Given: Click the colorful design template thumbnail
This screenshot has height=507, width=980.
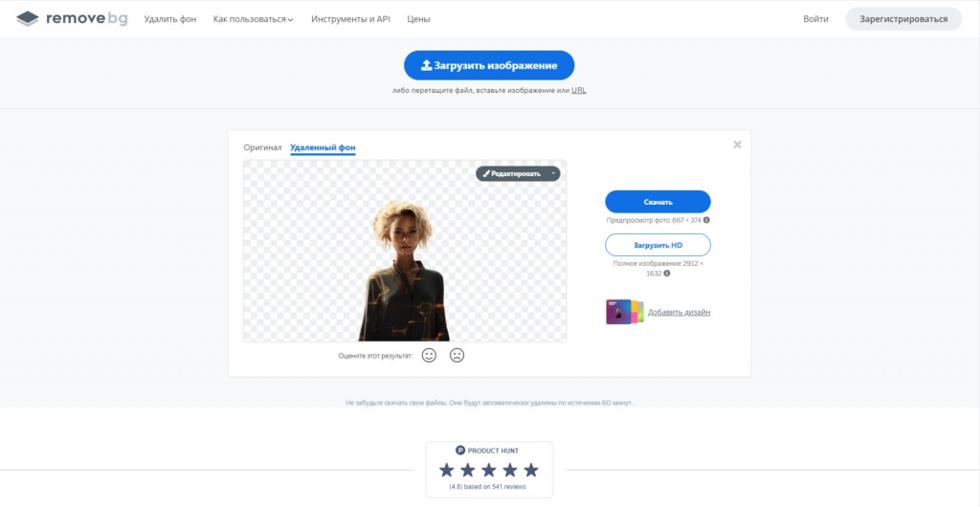Looking at the screenshot, I should click(624, 312).
